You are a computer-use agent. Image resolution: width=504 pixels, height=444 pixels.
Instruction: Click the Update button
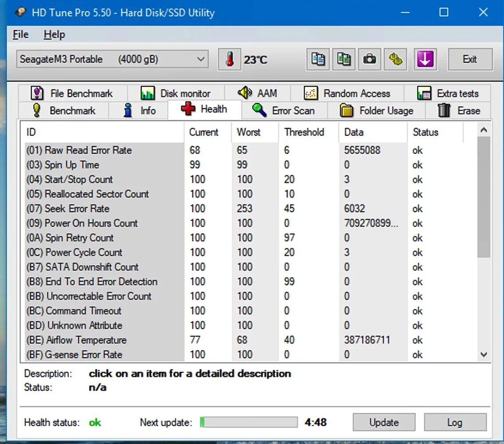pyautogui.click(x=384, y=422)
